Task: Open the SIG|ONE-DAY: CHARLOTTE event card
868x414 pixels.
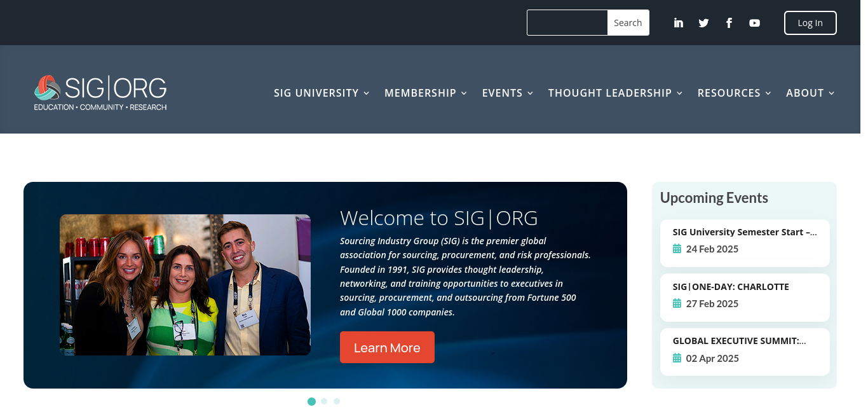Action: pyautogui.click(x=745, y=297)
